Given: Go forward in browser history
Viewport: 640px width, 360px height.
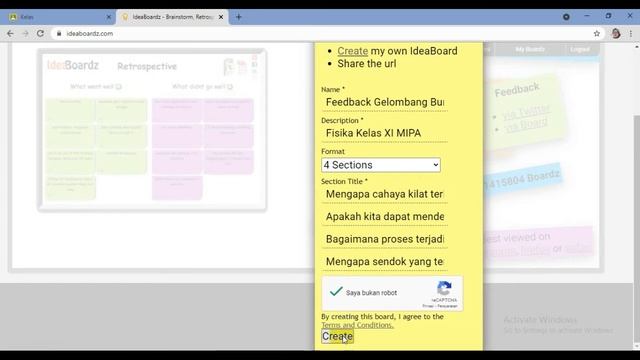Looking at the screenshot, I should pyautogui.click(x=25, y=33).
